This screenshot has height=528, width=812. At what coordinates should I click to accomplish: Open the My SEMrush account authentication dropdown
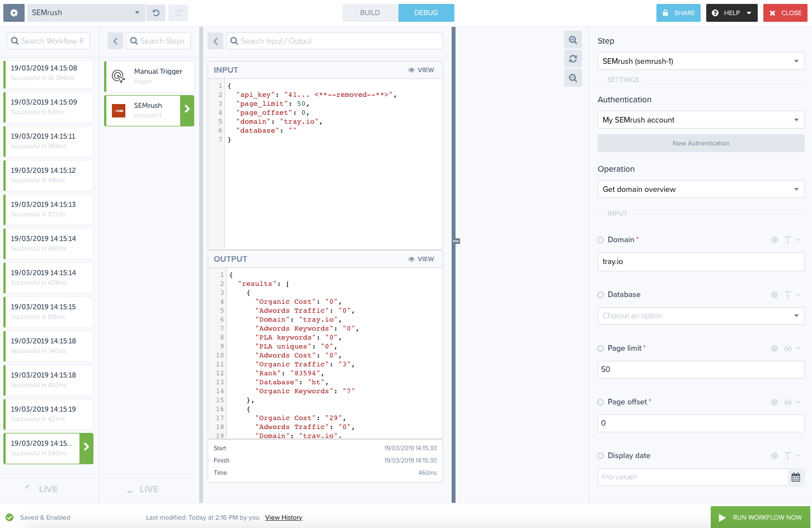[701, 120]
